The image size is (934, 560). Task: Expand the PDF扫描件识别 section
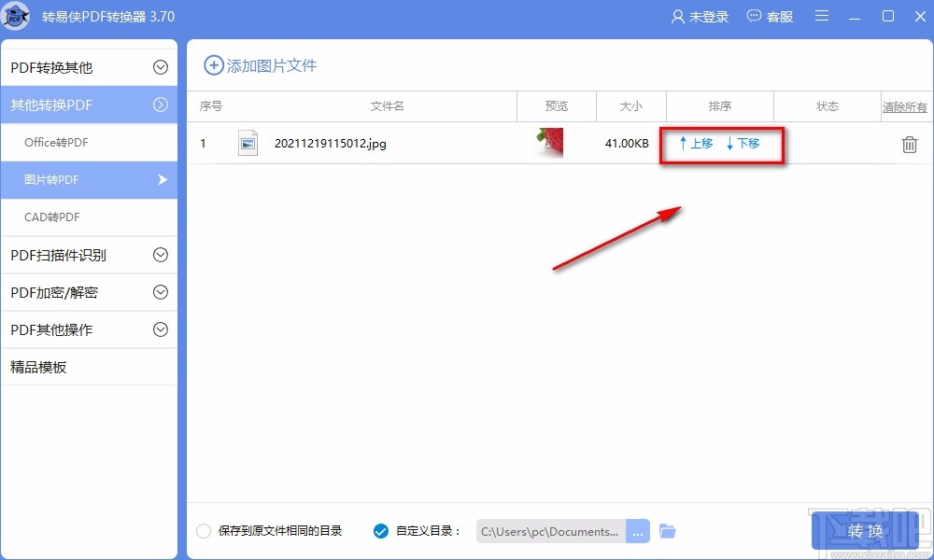coord(89,255)
